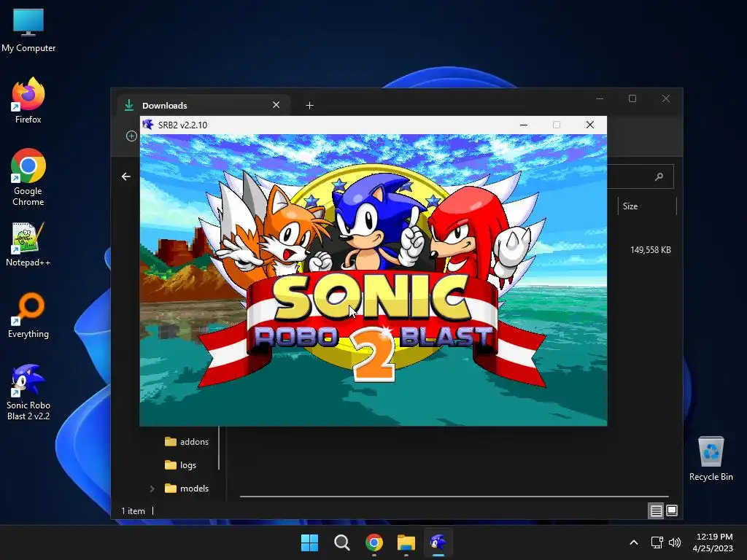Click the New button in File Explorer
The width and height of the screenshot is (747, 560).
[x=131, y=136]
